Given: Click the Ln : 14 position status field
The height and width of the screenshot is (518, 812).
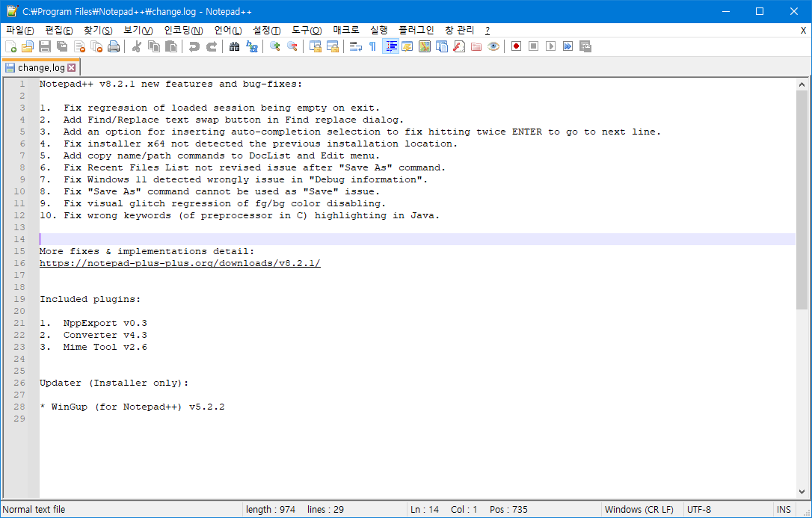Looking at the screenshot, I should click(425, 510).
